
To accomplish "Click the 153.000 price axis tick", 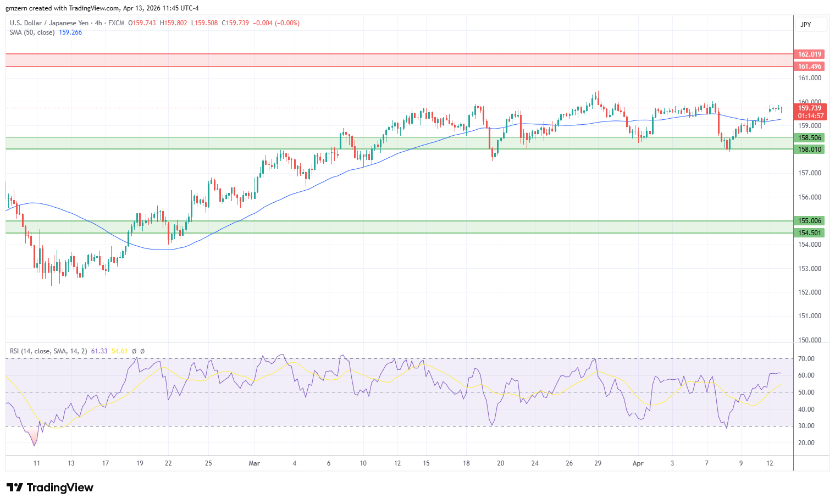I will click(x=810, y=269).
